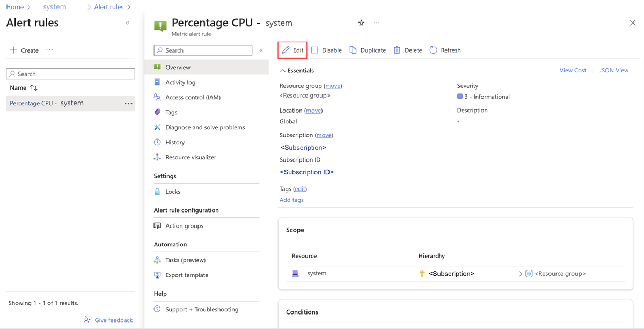
Task: Collapse the Essentials section
Action: click(283, 71)
